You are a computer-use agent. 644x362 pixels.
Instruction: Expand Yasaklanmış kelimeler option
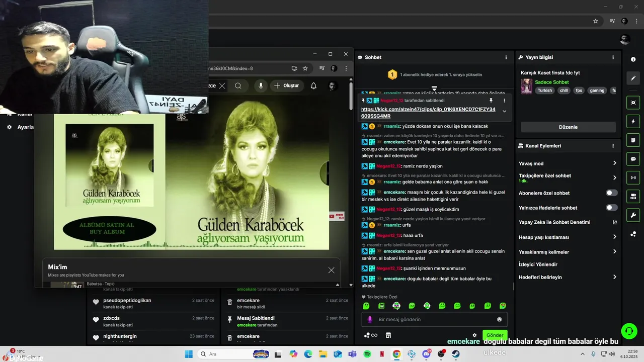click(x=614, y=252)
